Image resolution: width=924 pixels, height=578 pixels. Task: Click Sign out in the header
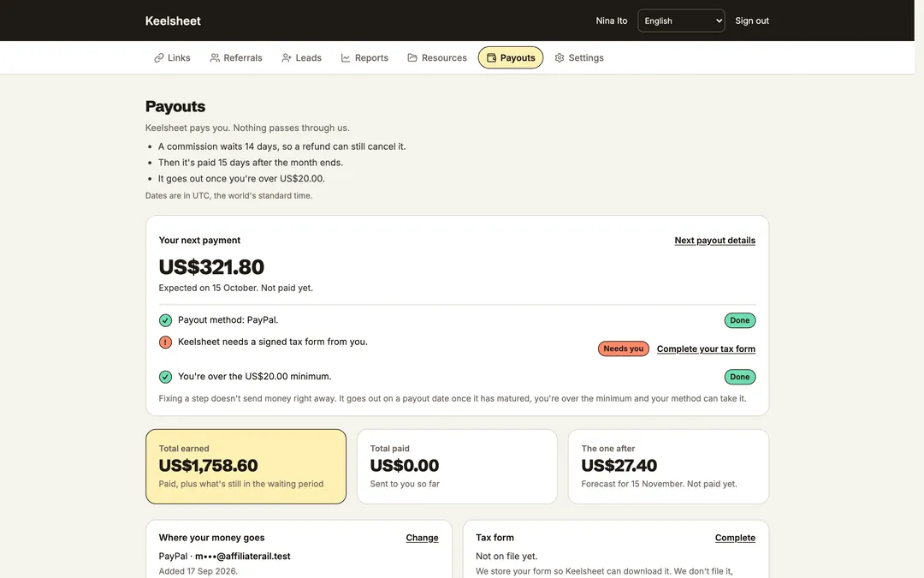[752, 21]
